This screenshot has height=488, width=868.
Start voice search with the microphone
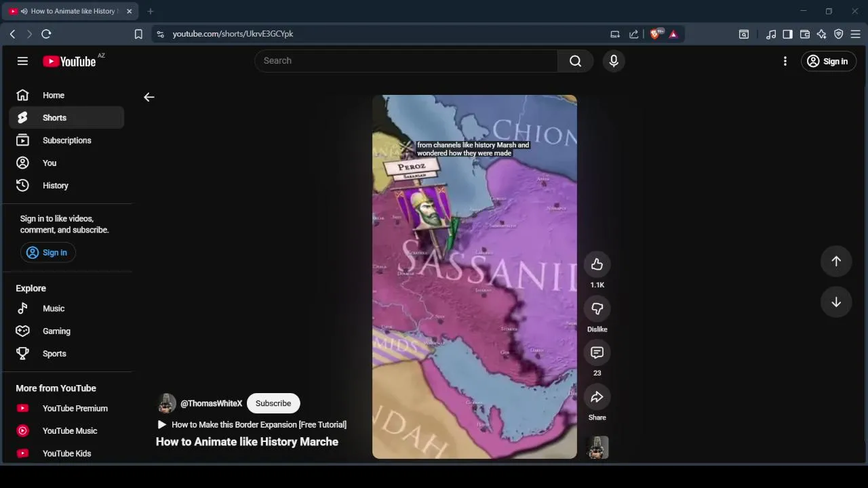pos(614,61)
